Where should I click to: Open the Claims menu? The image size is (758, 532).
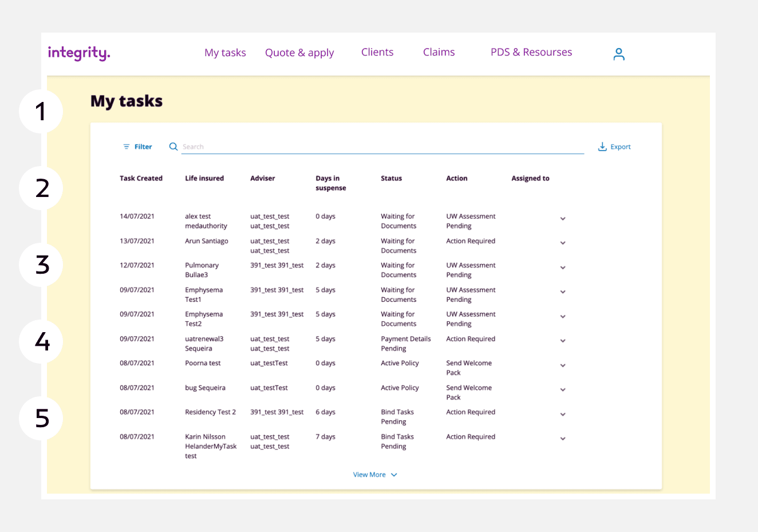[439, 52]
